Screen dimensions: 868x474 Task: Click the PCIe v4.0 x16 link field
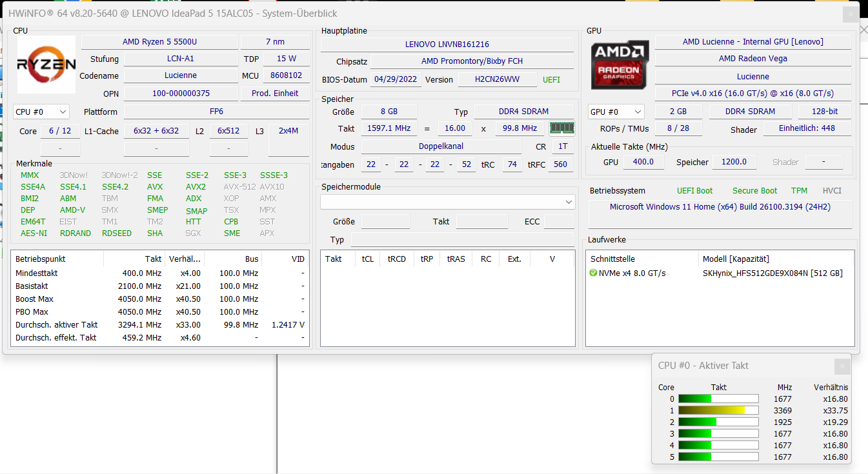(x=752, y=94)
